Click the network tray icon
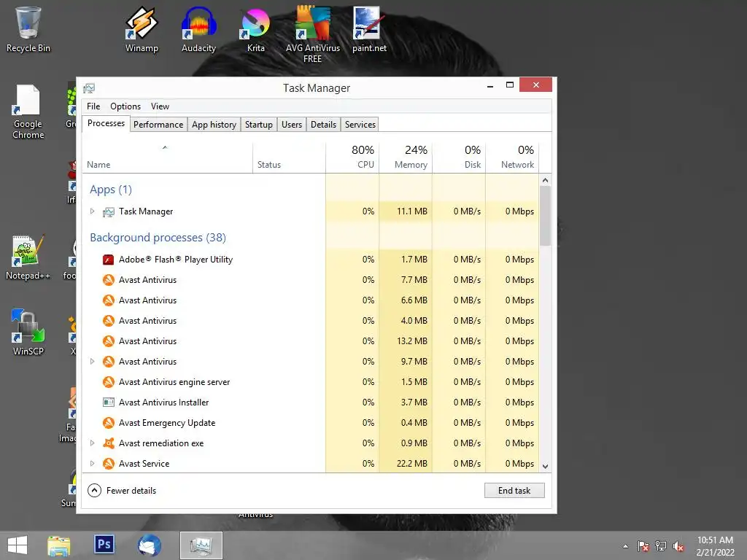 [x=661, y=546]
